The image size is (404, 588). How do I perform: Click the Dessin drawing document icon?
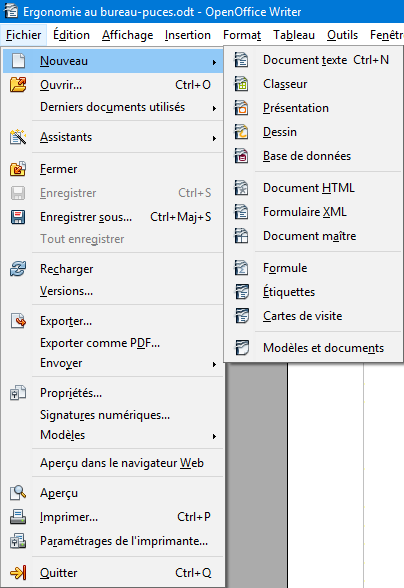(x=241, y=132)
